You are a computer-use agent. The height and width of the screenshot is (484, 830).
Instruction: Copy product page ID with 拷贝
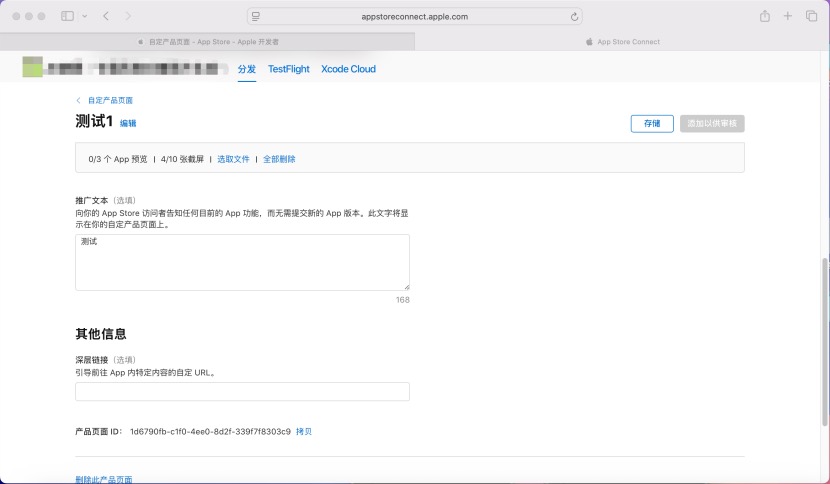tap(304, 432)
